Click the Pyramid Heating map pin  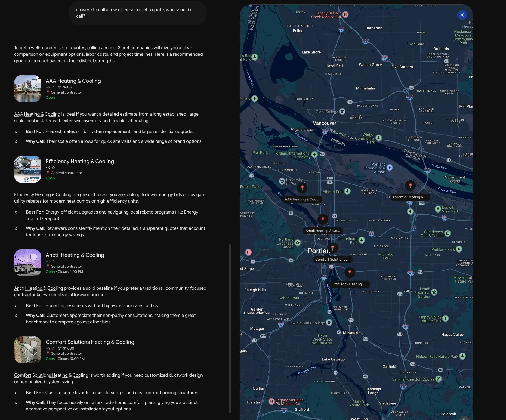click(411, 186)
